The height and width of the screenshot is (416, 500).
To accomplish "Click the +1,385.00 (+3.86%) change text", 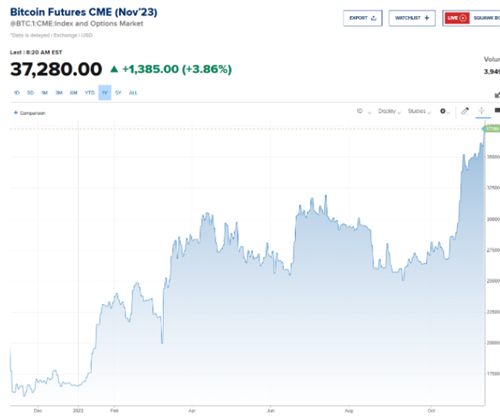I will pyautogui.click(x=177, y=69).
